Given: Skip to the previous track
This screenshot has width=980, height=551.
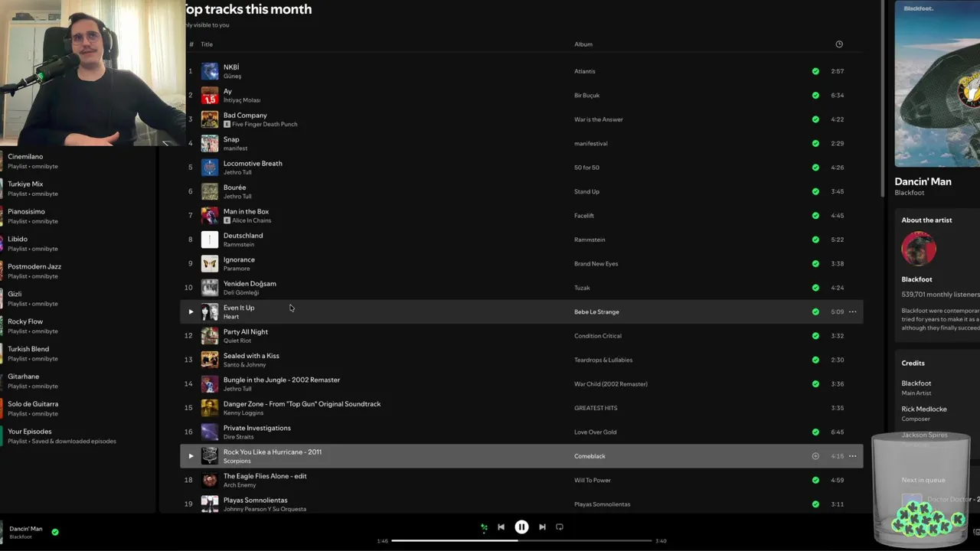Looking at the screenshot, I should click(501, 527).
